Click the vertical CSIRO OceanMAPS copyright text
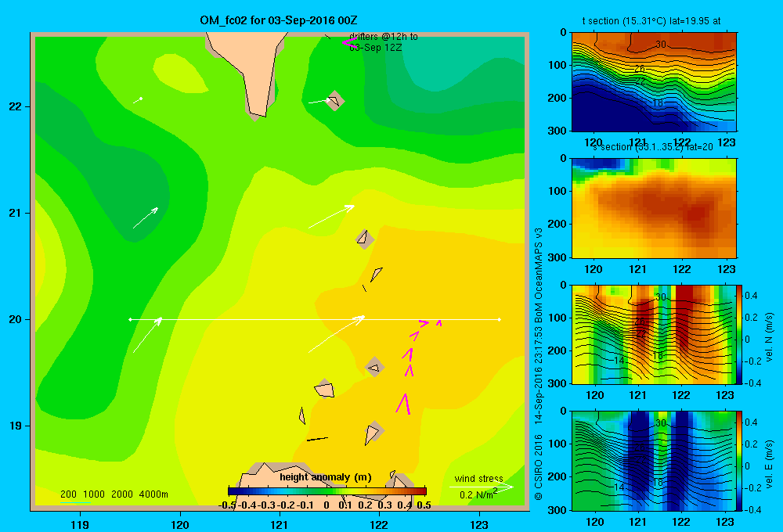Viewport: 783px width, 532px height. 539,363
